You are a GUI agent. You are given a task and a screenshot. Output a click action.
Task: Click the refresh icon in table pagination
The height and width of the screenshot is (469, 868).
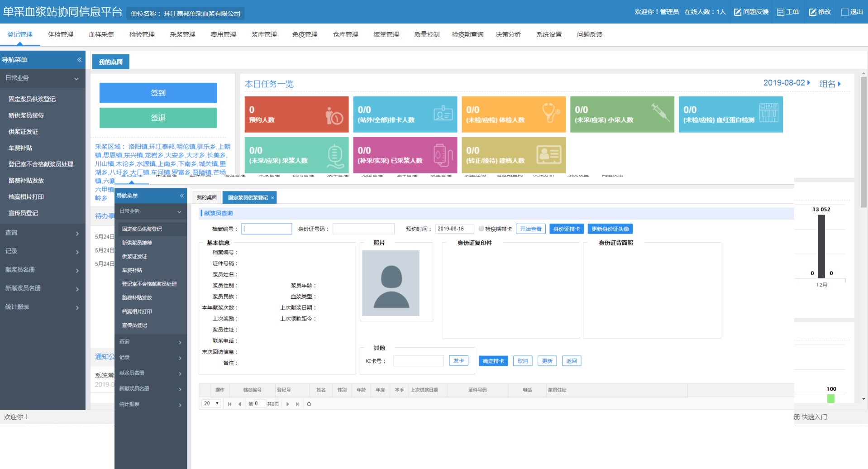click(309, 404)
